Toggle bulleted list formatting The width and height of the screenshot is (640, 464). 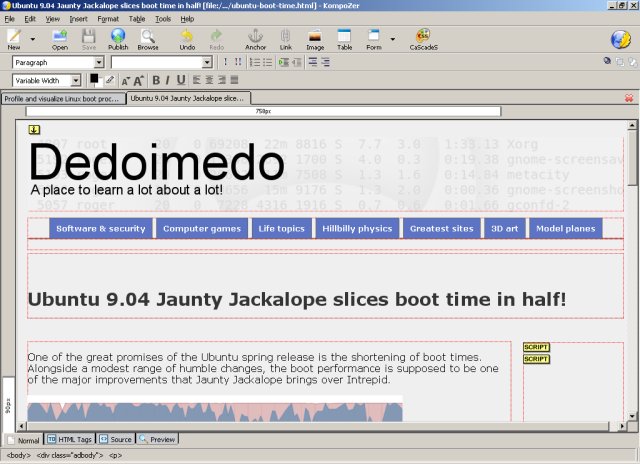pos(267,62)
